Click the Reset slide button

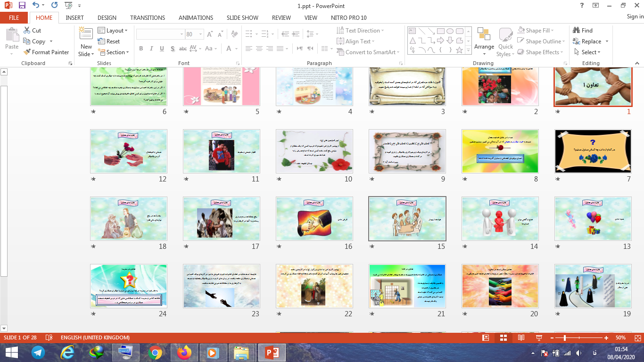[109, 41]
